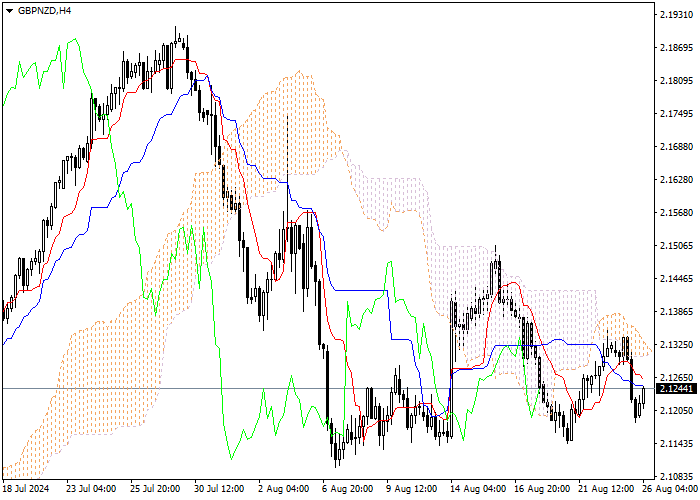Image resolution: width=700 pixels, height=500 pixels.
Task: Click the 25 Jul 20:00 time label
Action: (155, 489)
